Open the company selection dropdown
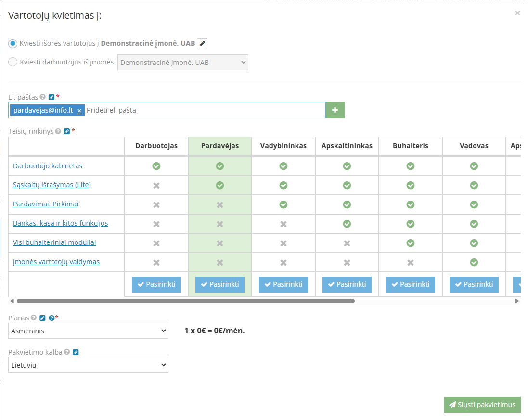 pyautogui.click(x=183, y=62)
